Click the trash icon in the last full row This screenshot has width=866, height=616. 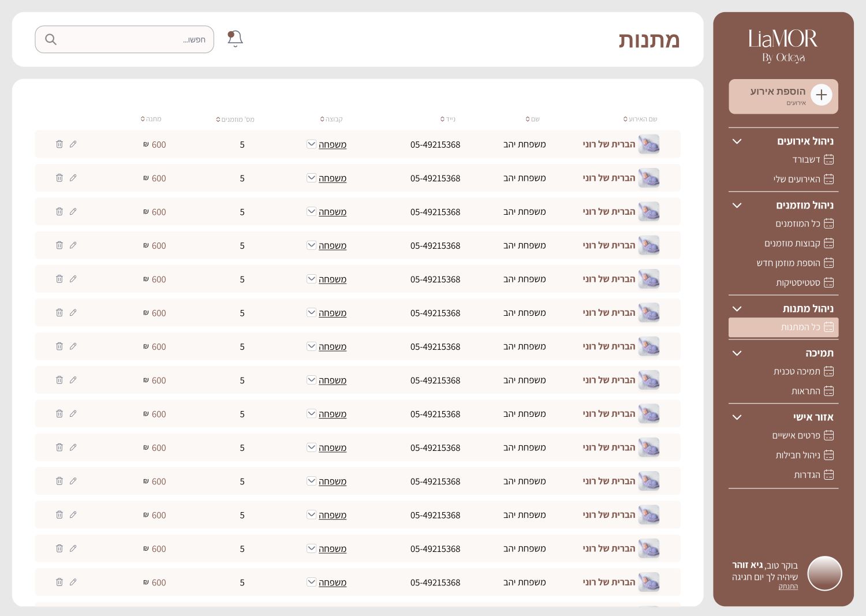click(x=59, y=582)
